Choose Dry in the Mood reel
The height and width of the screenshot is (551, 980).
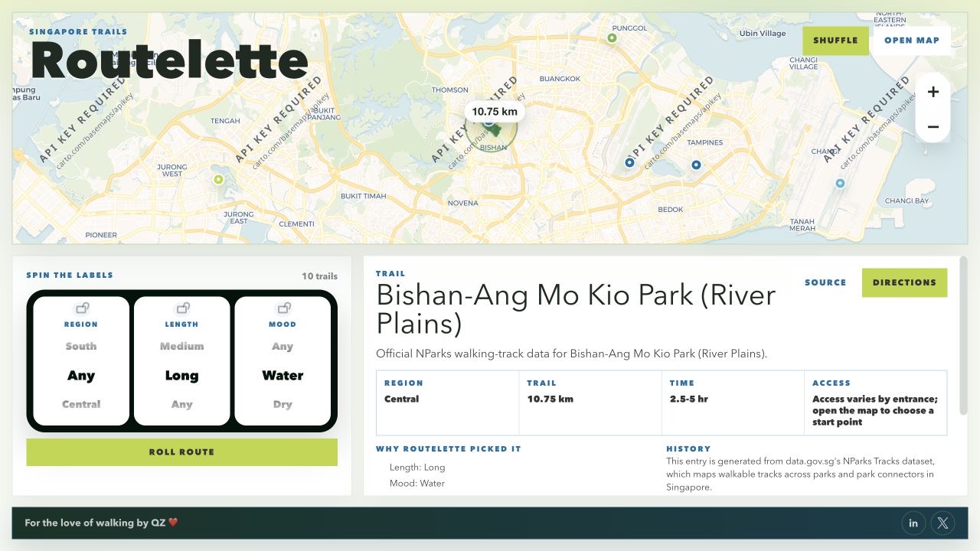click(x=283, y=404)
